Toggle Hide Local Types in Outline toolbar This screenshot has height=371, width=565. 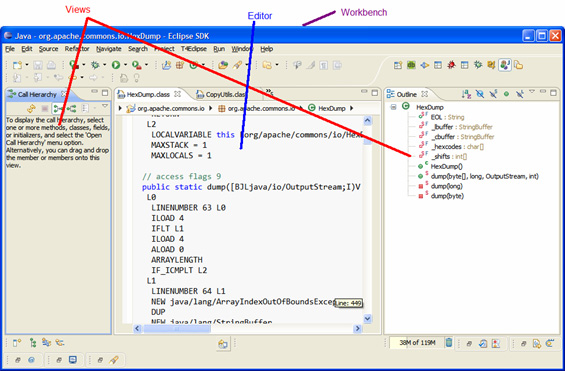coord(519,94)
